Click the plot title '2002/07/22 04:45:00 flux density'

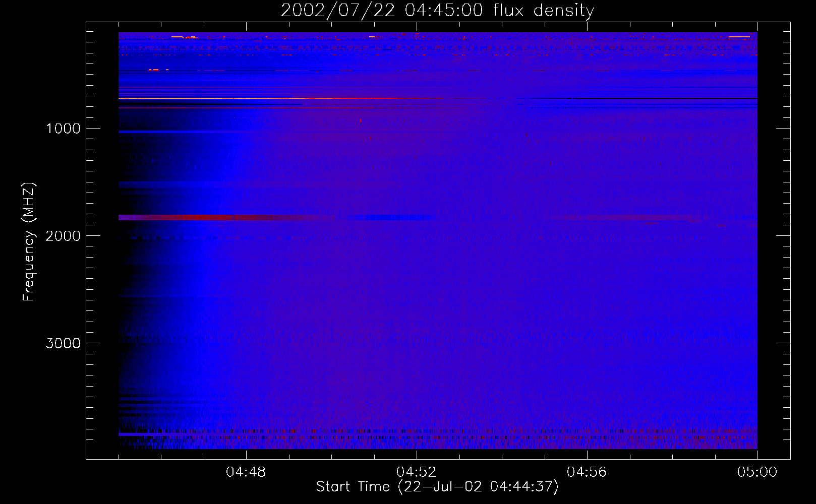(437, 11)
